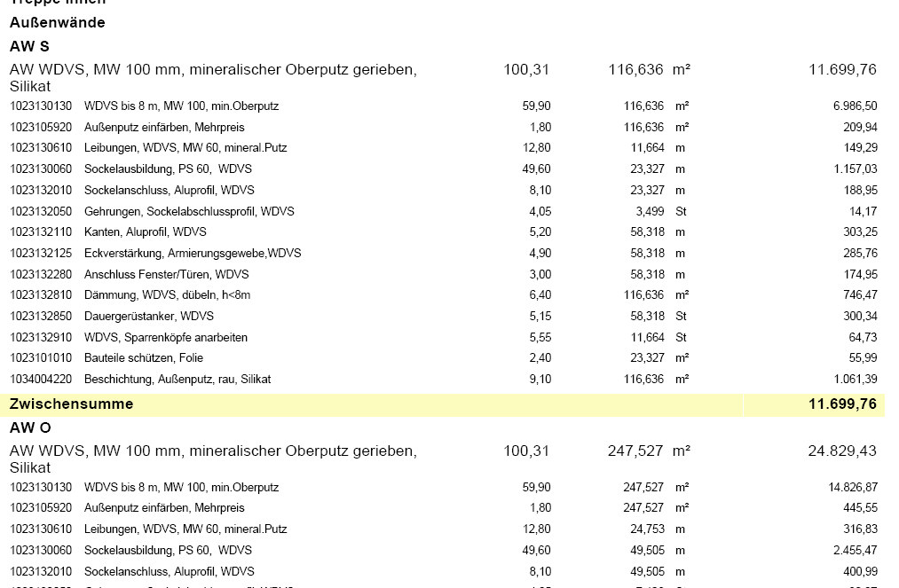Click 'Bauteile schützen, Folie' description

pyautogui.click(x=144, y=358)
